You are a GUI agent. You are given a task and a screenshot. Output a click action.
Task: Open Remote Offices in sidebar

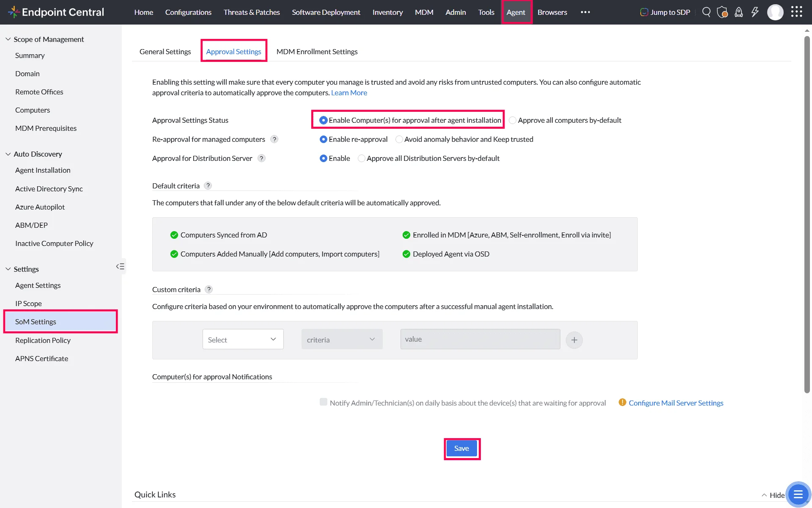pyautogui.click(x=39, y=92)
